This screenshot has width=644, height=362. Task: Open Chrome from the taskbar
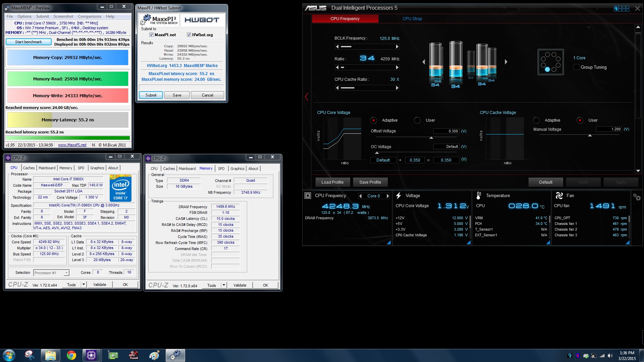[x=71, y=355]
